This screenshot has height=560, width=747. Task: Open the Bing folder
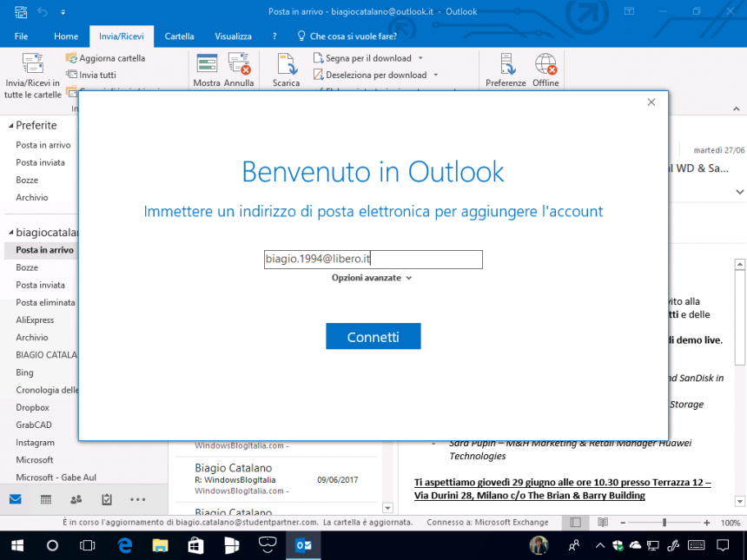tap(24, 372)
